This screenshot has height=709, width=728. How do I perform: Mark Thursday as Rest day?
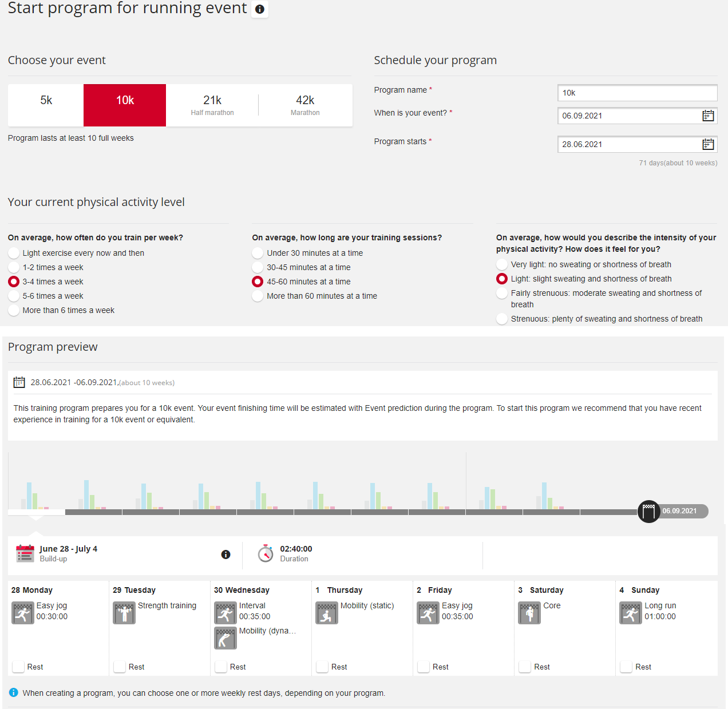pyautogui.click(x=322, y=667)
